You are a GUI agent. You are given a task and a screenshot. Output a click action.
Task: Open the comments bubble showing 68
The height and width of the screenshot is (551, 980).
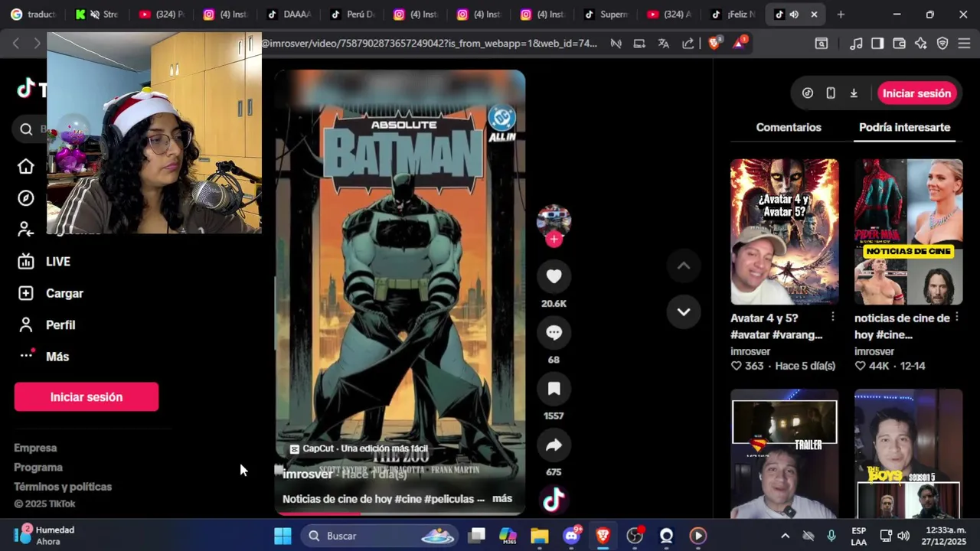tap(554, 333)
